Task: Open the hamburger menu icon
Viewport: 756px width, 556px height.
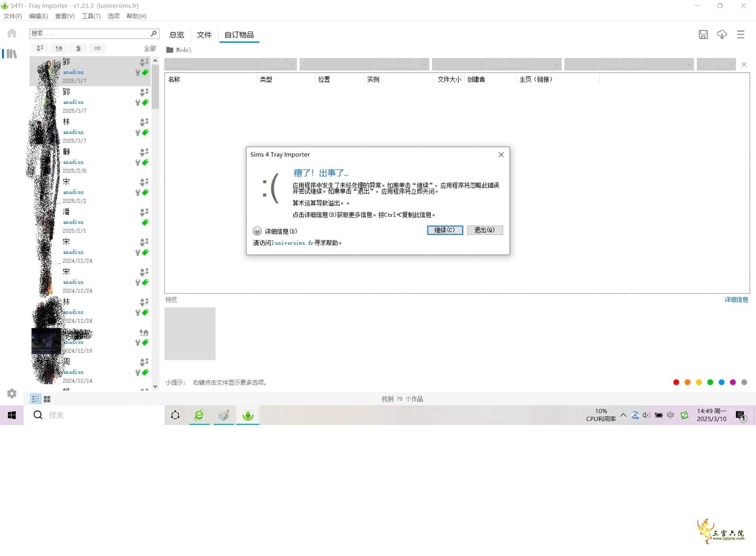Action: click(741, 35)
